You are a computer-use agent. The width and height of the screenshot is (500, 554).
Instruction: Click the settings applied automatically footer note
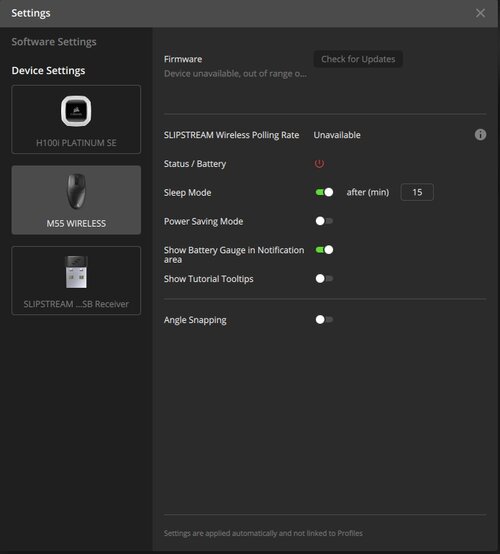click(263, 533)
